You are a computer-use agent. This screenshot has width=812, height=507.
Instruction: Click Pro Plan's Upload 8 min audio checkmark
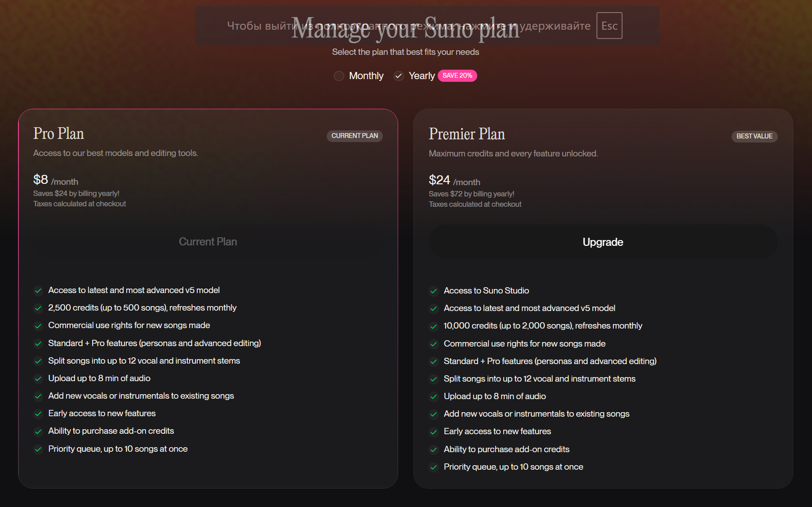pos(38,379)
